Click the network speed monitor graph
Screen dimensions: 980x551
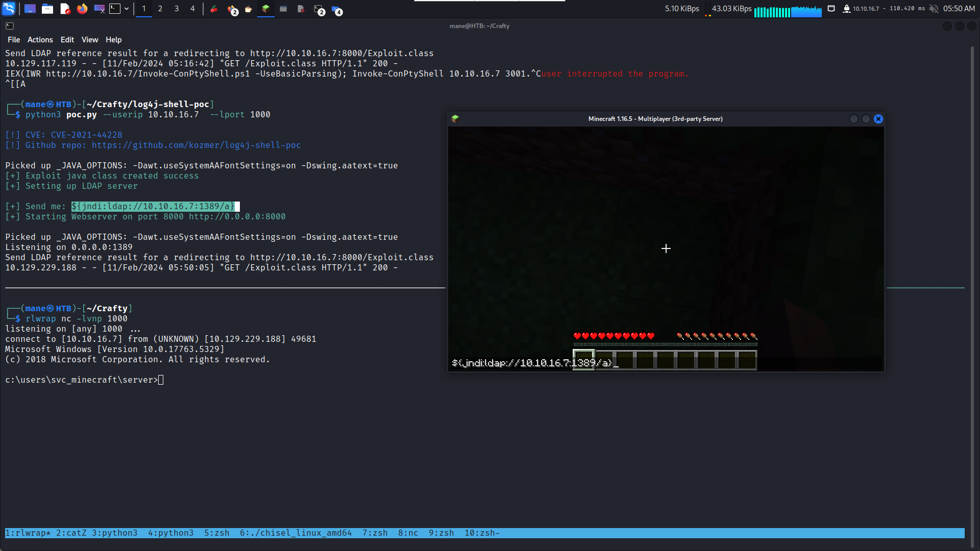tap(708, 9)
